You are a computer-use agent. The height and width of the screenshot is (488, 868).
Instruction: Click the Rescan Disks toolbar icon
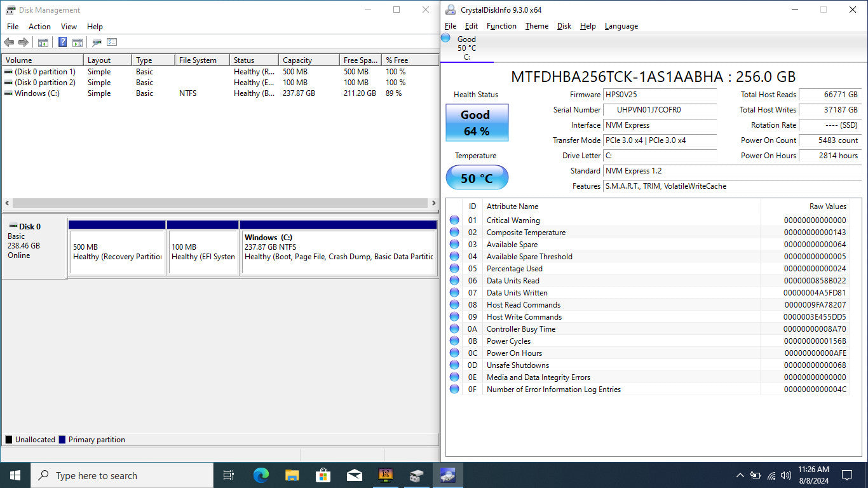(x=97, y=43)
